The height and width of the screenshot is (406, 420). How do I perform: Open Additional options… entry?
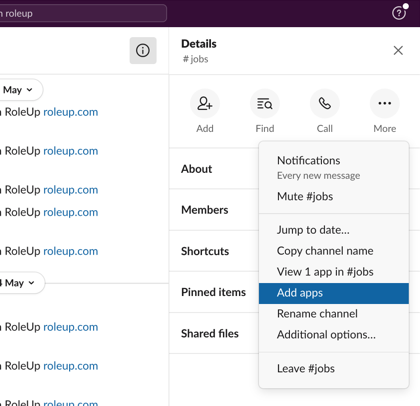[x=334, y=335]
